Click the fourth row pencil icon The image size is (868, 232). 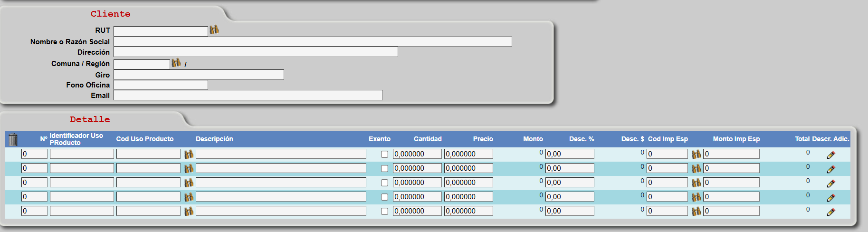pyautogui.click(x=831, y=198)
